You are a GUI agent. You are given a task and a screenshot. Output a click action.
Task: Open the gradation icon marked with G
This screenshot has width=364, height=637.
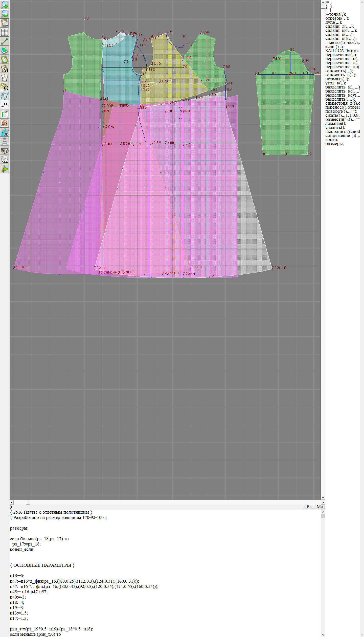(x=5, y=87)
